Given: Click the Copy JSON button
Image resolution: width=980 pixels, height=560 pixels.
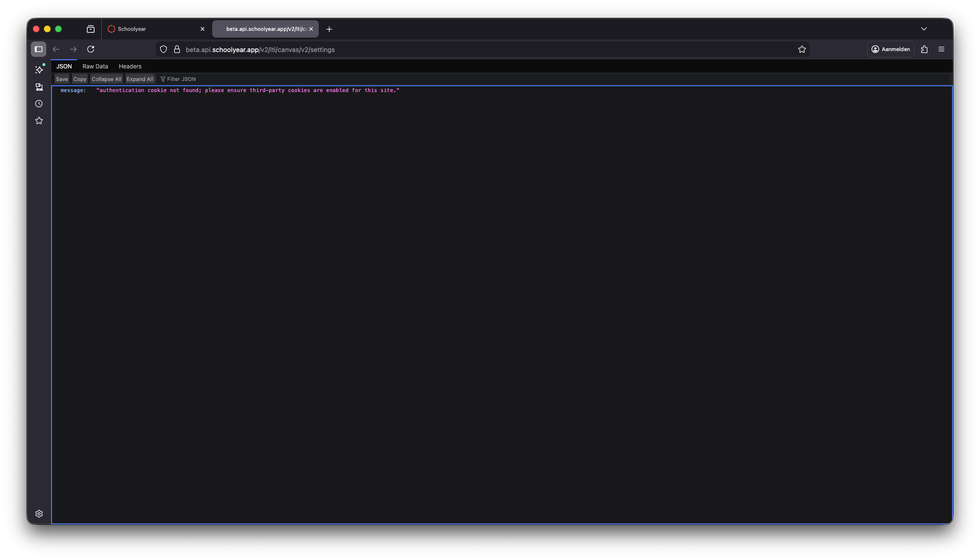Looking at the screenshot, I should (80, 79).
